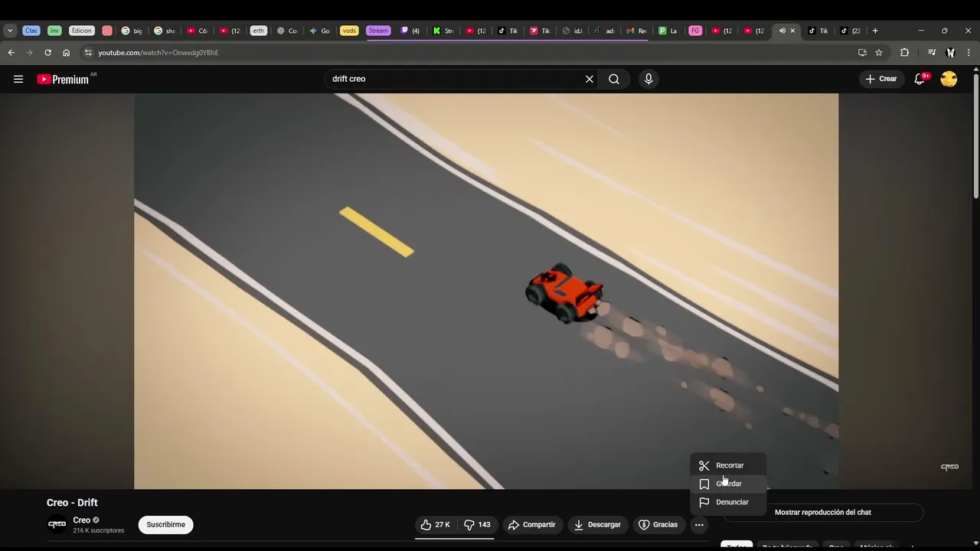Switch to the Kick 'Str' tab

pyautogui.click(x=443, y=31)
